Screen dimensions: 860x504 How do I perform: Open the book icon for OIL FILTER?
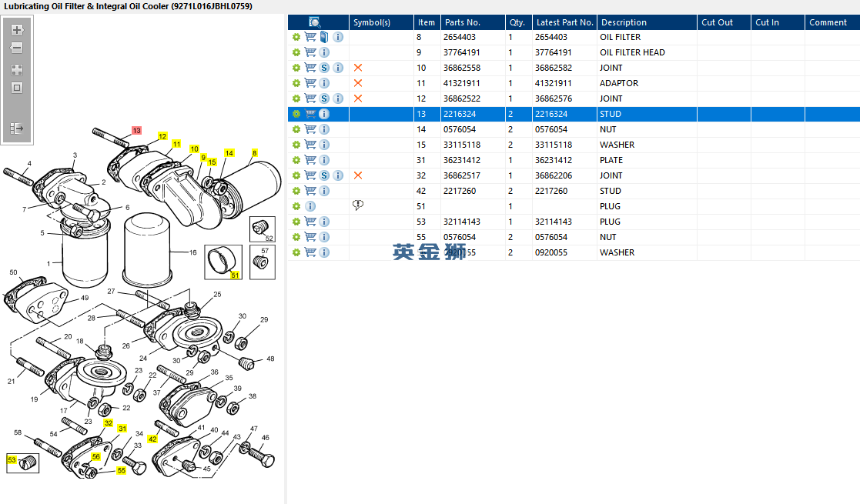coord(324,37)
